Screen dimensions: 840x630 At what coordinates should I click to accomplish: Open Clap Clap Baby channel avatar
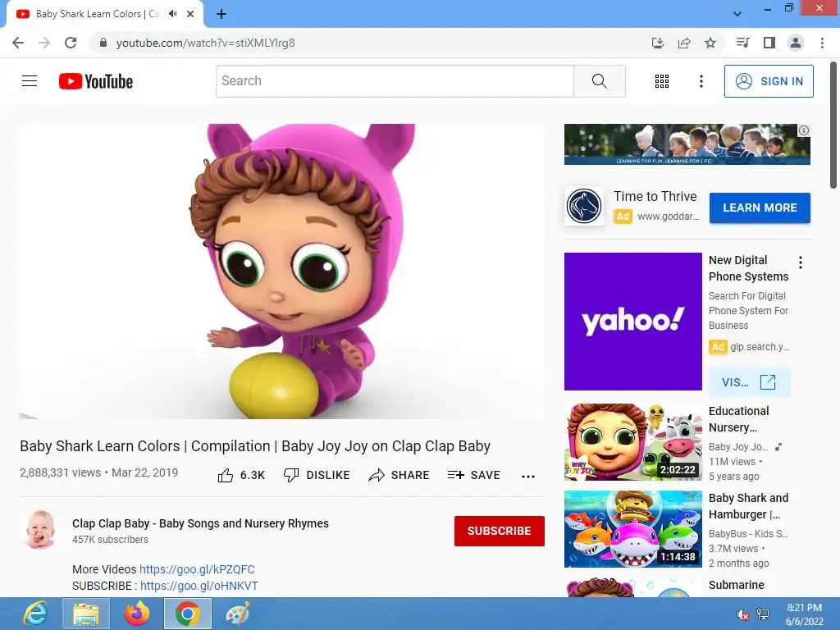point(39,531)
